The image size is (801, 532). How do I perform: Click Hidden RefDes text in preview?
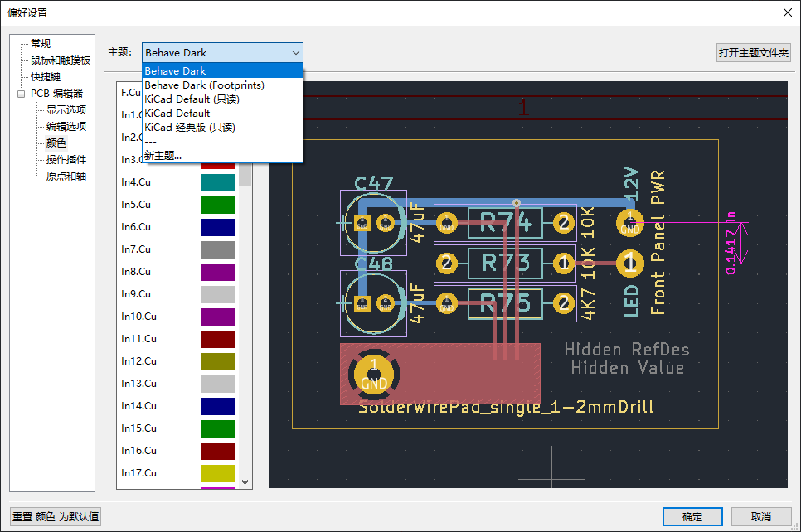click(x=627, y=350)
